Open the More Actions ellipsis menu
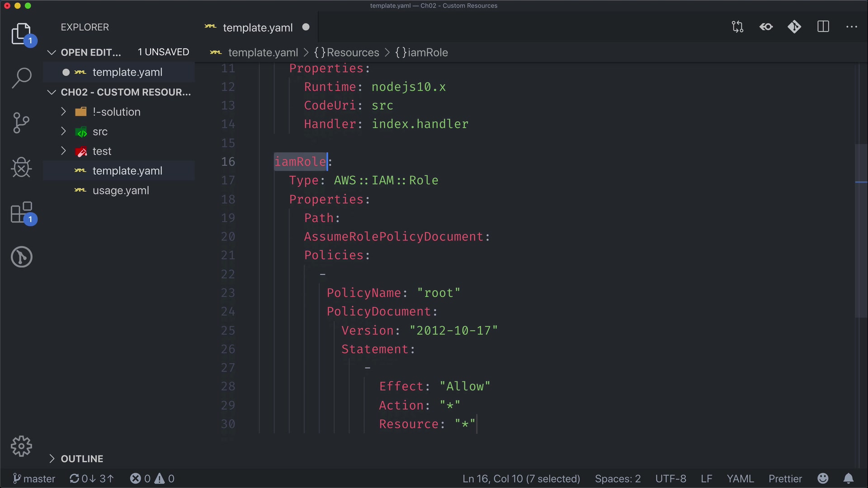Image resolution: width=868 pixels, height=488 pixels. click(851, 27)
